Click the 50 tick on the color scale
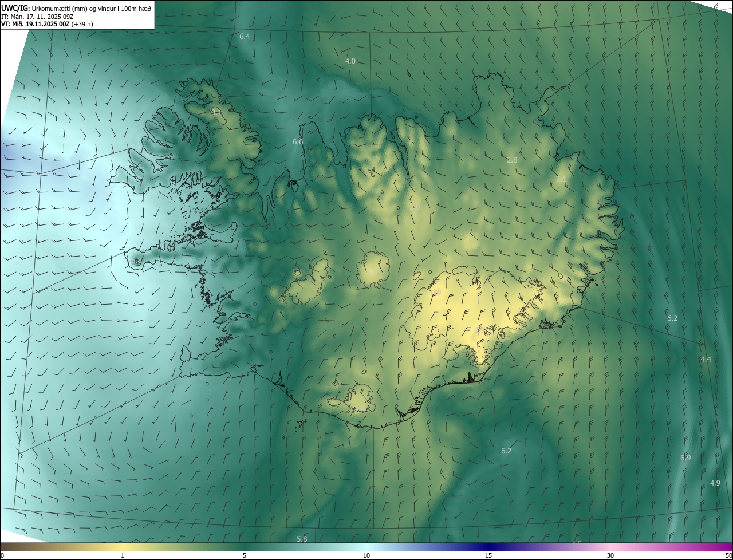This screenshot has width=733, height=560. coord(728,555)
